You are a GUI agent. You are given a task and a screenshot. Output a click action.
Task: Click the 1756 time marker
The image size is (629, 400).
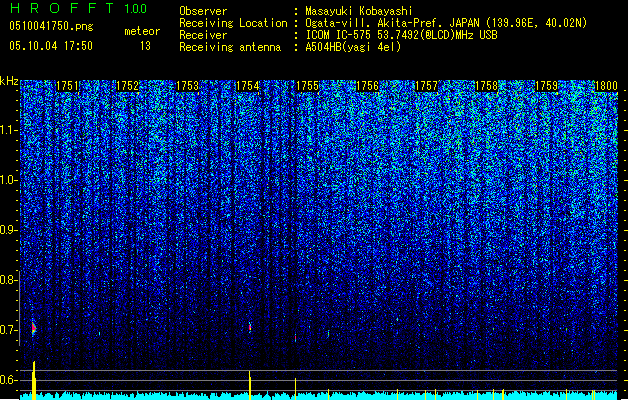click(367, 86)
